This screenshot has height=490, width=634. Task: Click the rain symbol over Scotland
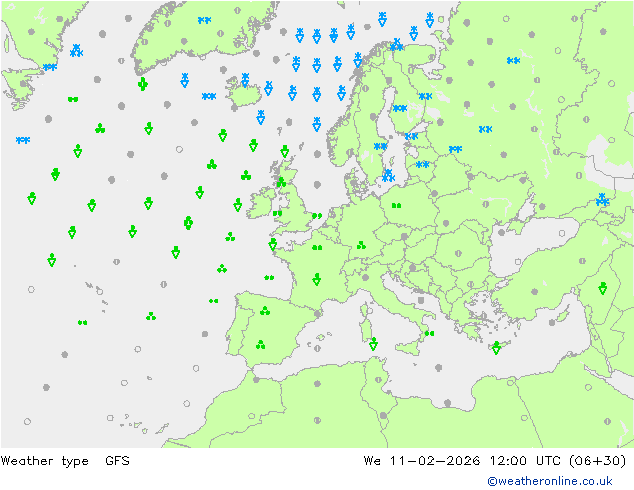[x=281, y=182]
